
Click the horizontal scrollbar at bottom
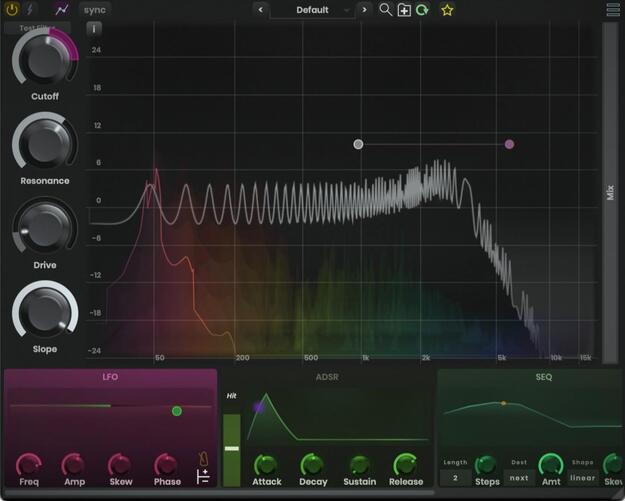pos(219,493)
